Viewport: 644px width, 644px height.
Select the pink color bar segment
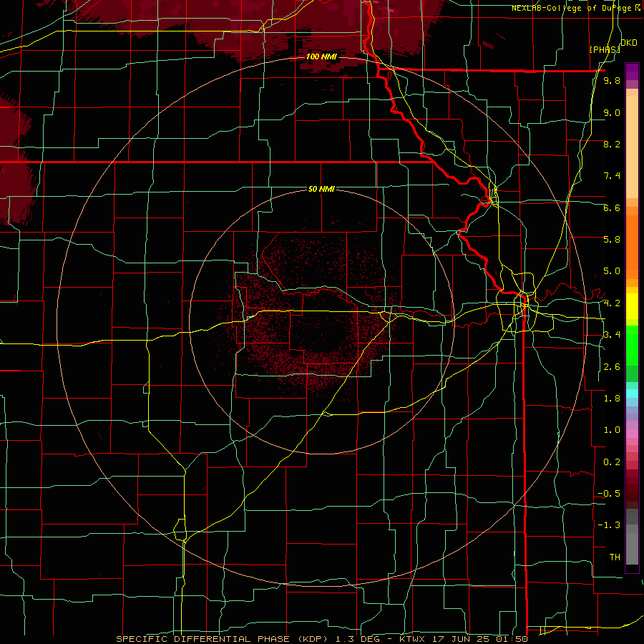coord(632,434)
